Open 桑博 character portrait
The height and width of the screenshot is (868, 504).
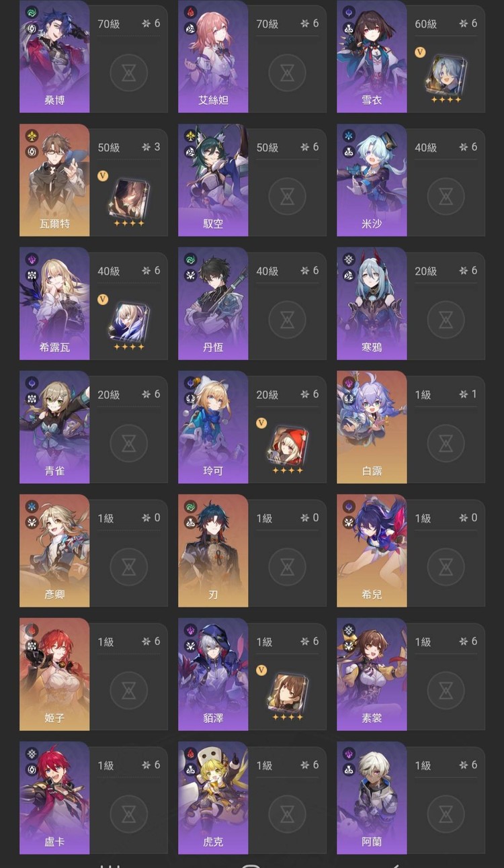54,56
